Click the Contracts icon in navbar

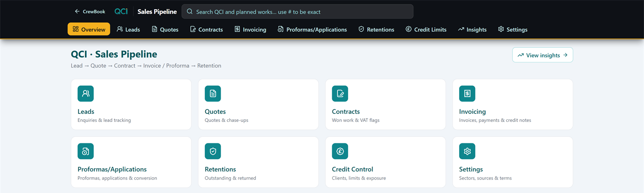[x=193, y=29]
